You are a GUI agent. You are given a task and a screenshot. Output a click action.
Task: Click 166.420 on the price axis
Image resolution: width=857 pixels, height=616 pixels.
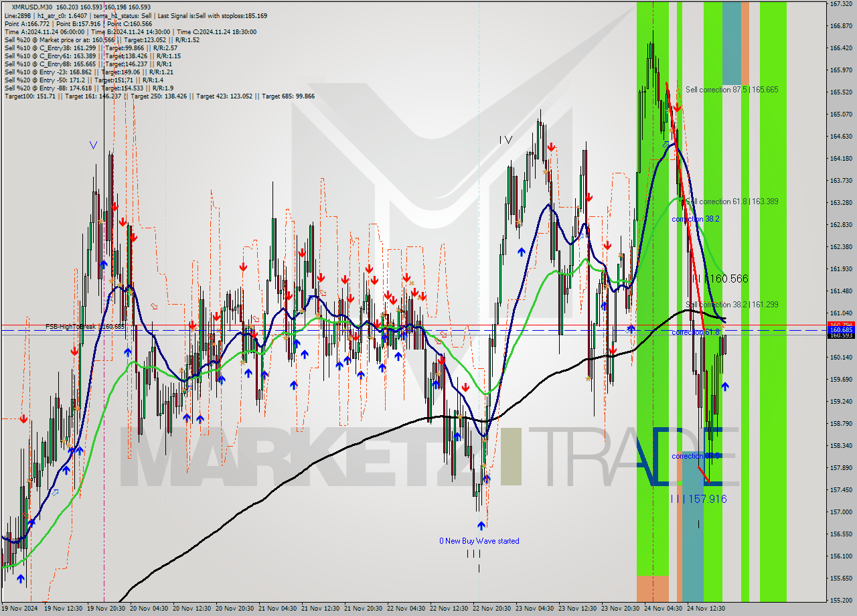click(x=840, y=48)
